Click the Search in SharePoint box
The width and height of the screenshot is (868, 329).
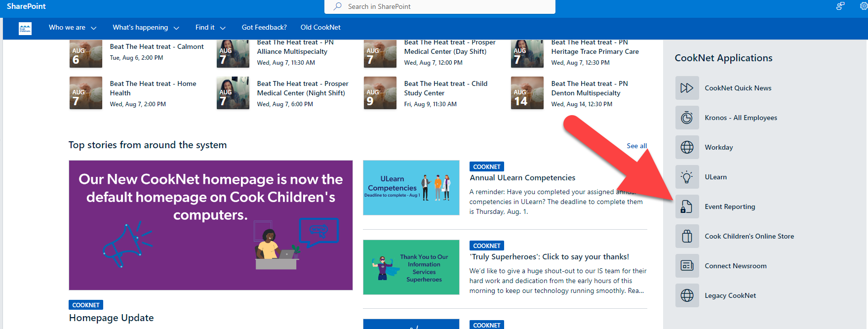pos(440,6)
